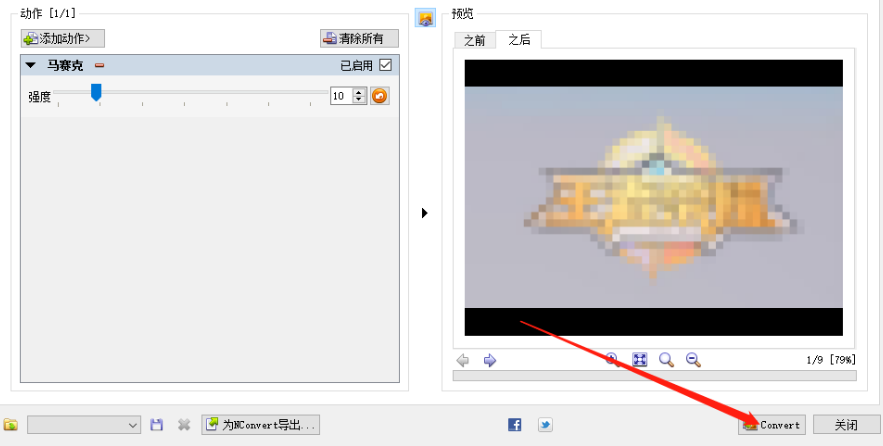Click the black arrow between the two panels
This screenshot has height=446, width=883.
tap(425, 213)
